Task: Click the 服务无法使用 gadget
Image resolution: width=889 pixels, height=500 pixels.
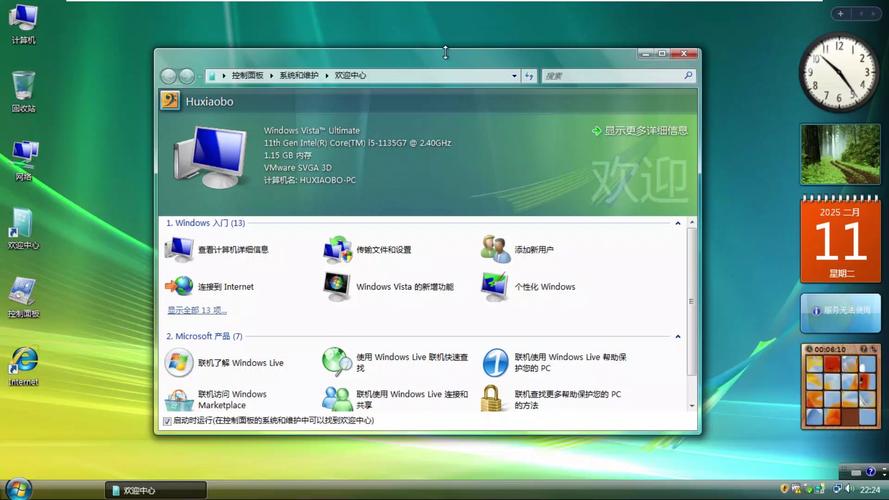Action: tap(840, 311)
